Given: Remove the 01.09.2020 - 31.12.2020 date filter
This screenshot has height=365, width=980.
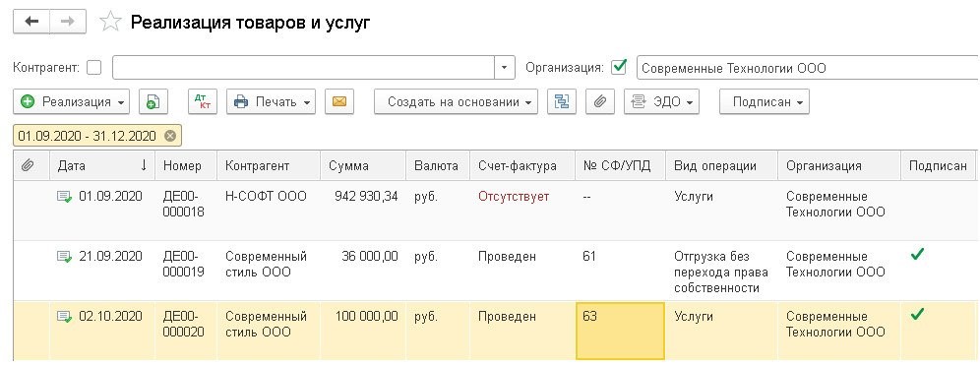Looking at the screenshot, I should 170,136.
